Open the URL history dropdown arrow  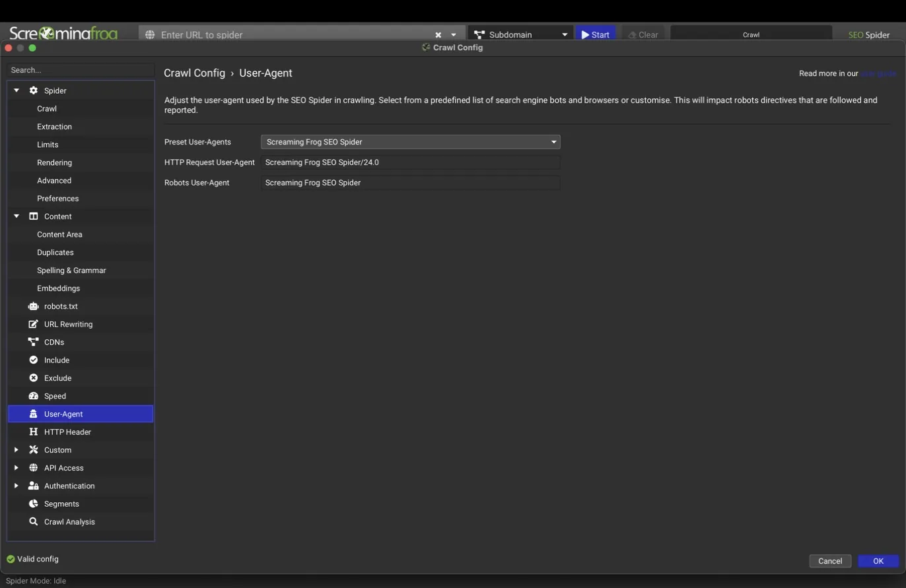454,35
